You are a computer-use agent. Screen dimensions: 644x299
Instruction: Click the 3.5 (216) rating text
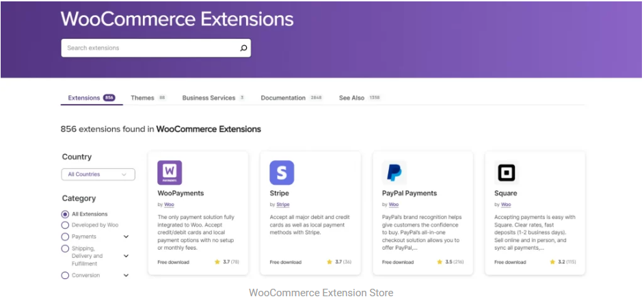(454, 262)
